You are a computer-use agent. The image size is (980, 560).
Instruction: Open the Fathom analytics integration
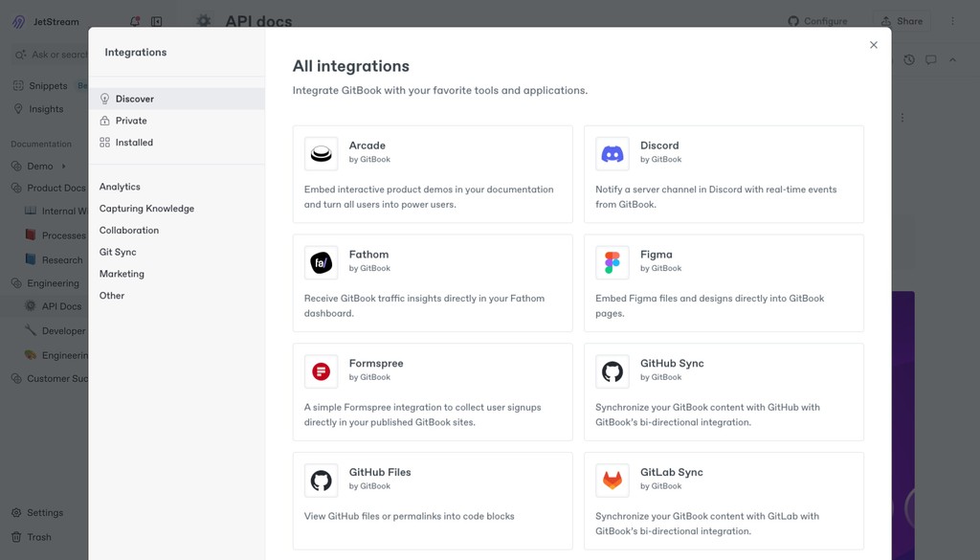tap(432, 283)
